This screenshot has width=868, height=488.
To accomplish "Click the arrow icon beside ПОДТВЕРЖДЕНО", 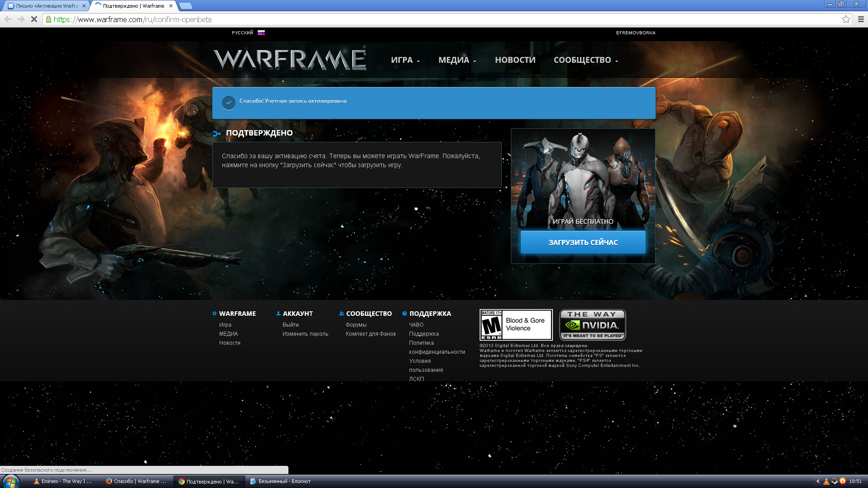I will 217,133.
